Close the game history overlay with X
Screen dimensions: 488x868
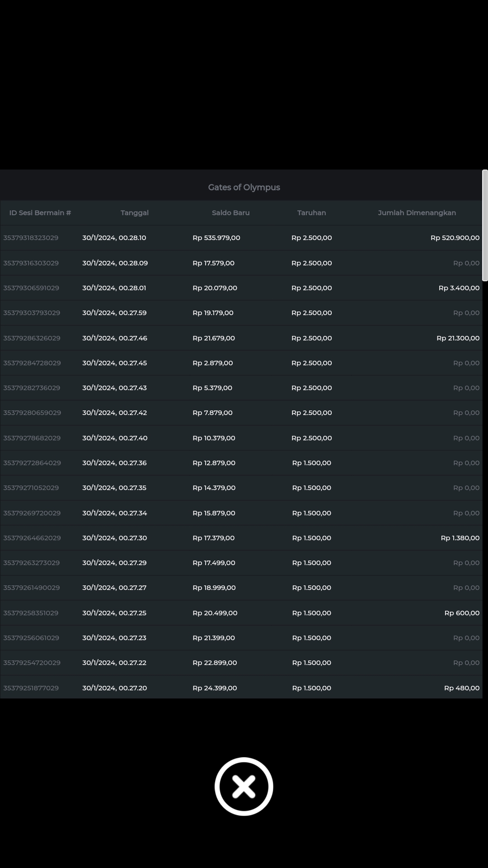pos(244,786)
